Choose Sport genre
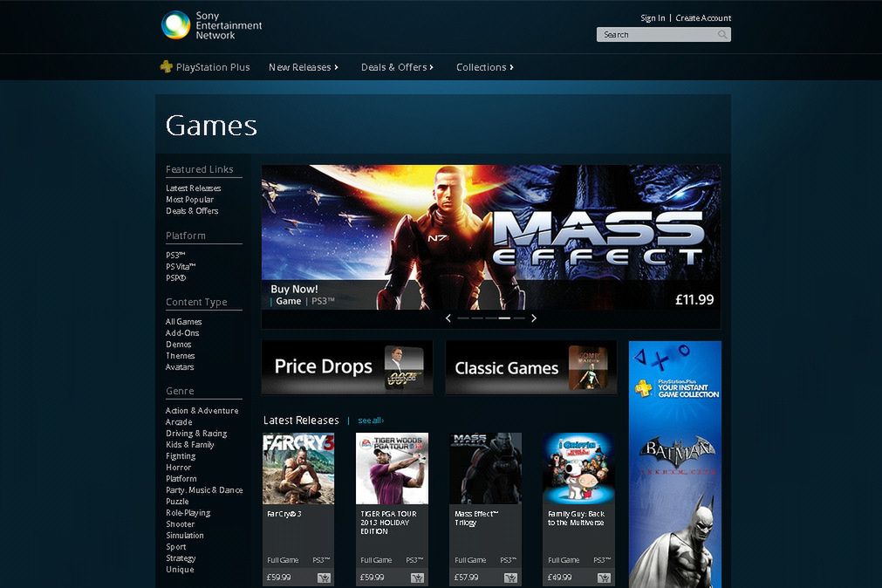 click(x=175, y=546)
